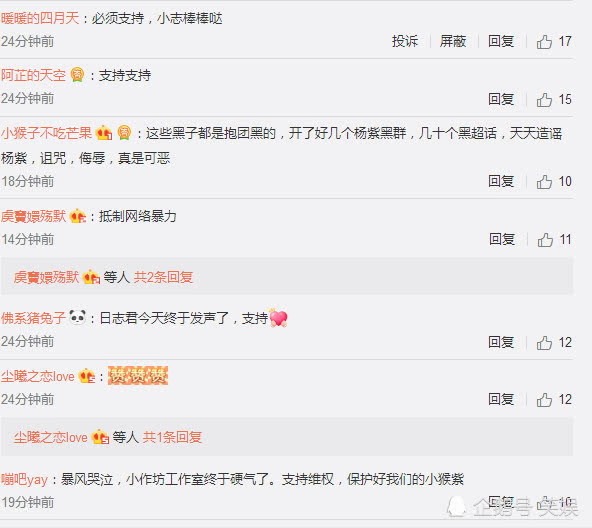Image resolution: width=592 pixels, height=528 pixels.
Task: Open 佛系猪兔子's user profile
Action: 34,318
